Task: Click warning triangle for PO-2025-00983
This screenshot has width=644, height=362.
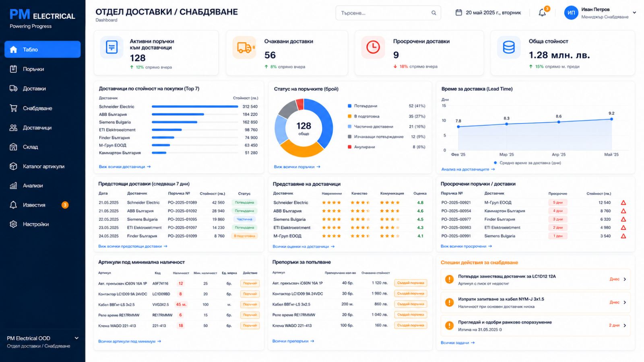Action: coord(623,228)
